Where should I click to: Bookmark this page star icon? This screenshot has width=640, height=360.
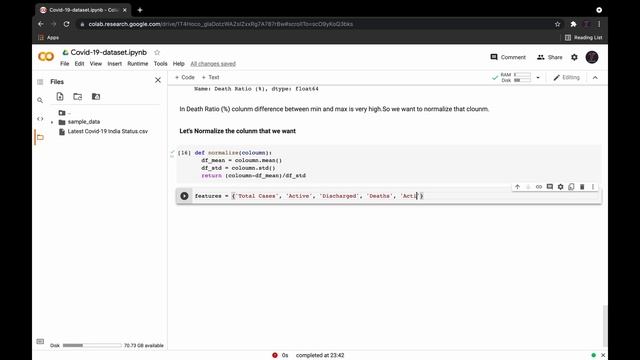click(558, 24)
